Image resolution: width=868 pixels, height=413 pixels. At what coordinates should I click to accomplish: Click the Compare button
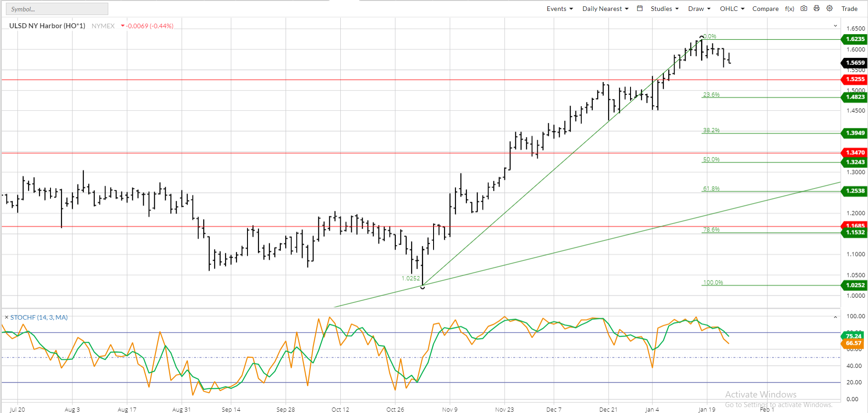tap(765, 9)
